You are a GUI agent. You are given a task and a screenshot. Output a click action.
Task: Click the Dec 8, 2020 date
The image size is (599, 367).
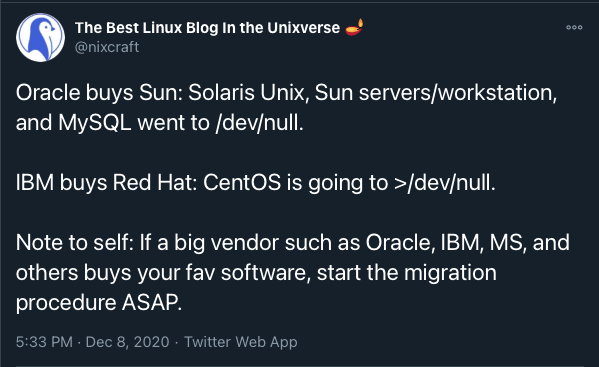[x=127, y=341]
